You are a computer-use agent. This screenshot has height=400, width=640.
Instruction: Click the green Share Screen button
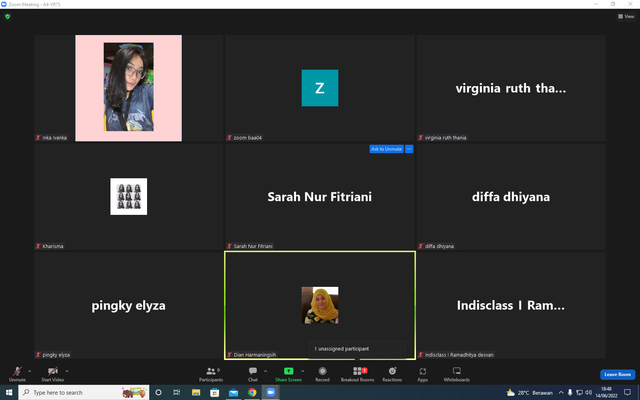288,373
